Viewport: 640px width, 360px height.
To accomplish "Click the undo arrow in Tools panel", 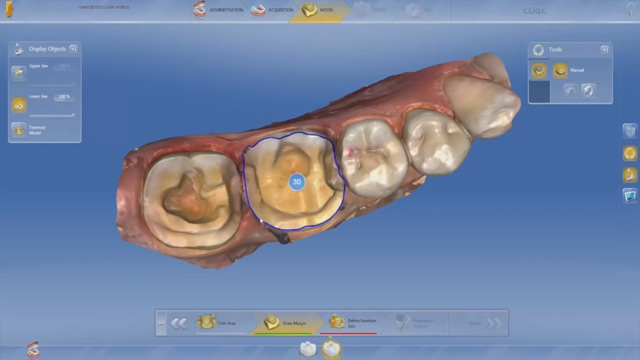I will click(x=570, y=90).
